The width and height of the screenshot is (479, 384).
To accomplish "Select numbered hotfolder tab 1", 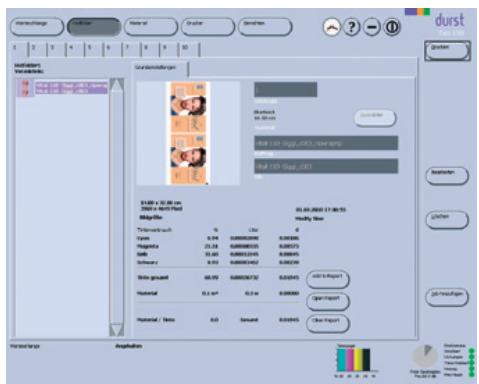I will 20,49.
